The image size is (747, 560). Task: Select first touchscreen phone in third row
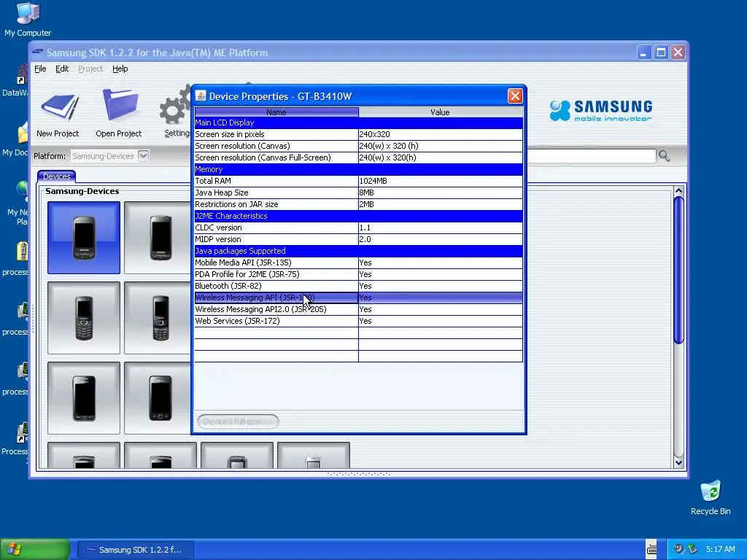click(84, 397)
